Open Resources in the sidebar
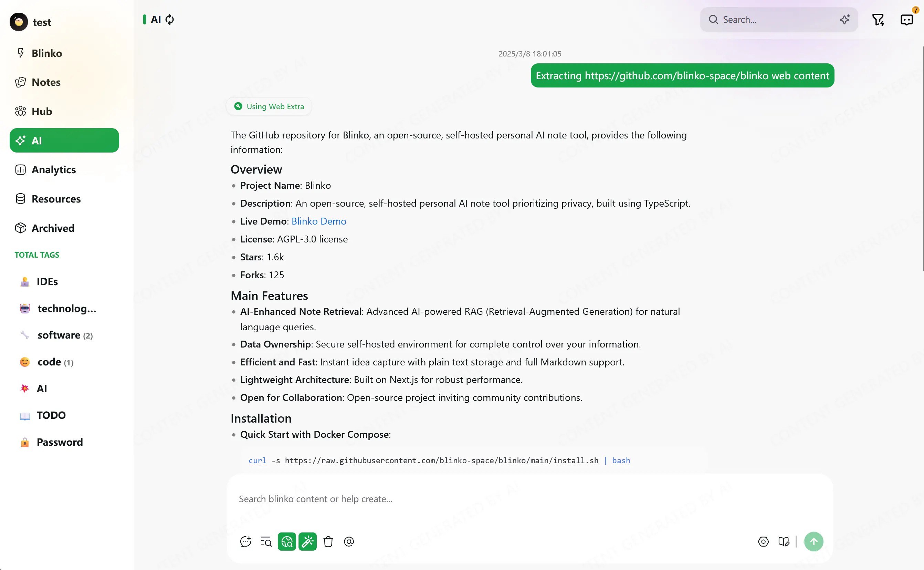Image resolution: width=924 pixels, height=570 pixels. (x=64, y=199)
